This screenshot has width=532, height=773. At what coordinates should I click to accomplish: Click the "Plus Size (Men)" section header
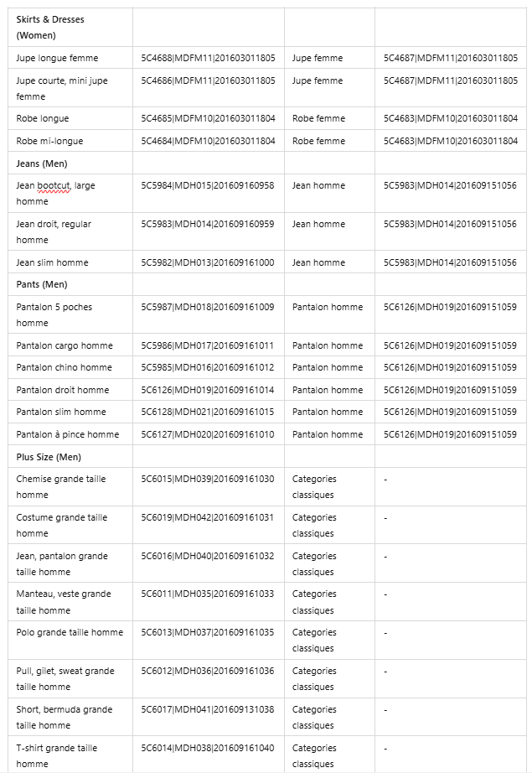[49, 456]
